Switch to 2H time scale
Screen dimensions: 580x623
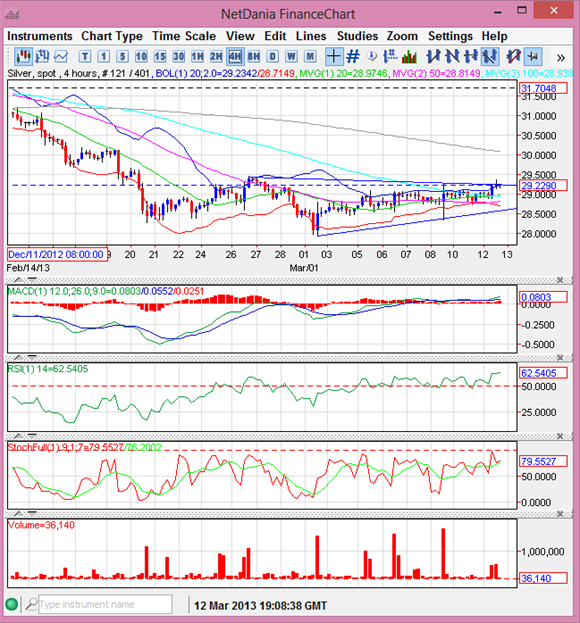tap(216, 56)
